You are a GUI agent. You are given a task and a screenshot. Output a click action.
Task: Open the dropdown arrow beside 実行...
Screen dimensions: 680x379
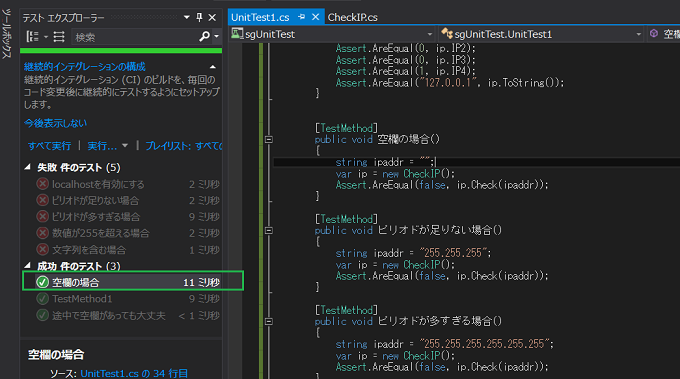(x=125, y=146)
